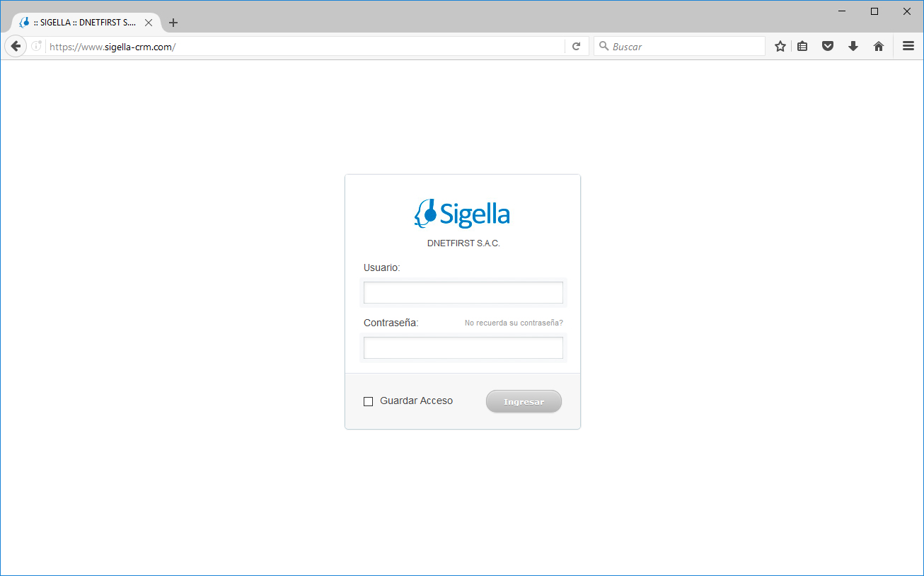
Task: Focus the Contraseña input field
Action: [x=463, y=347]
